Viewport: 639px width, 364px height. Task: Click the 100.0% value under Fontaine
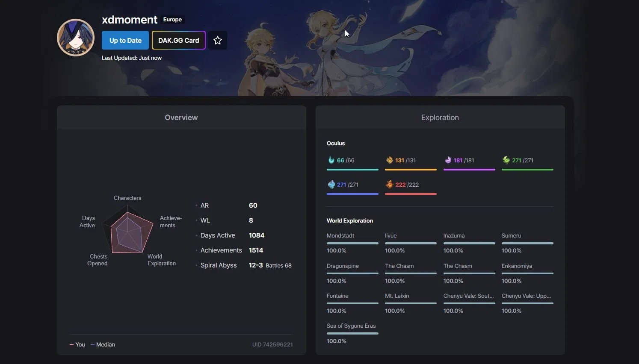pyautogui.click(x=337, y=311)
